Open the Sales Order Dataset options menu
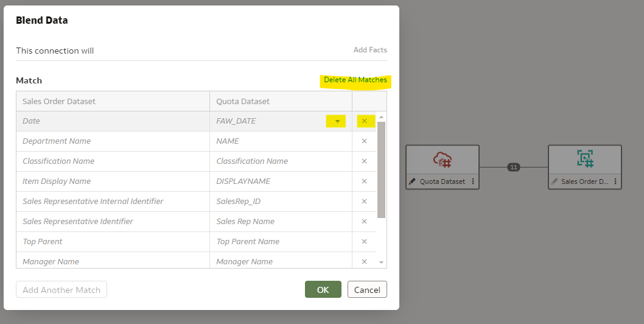 coord(615,181)
